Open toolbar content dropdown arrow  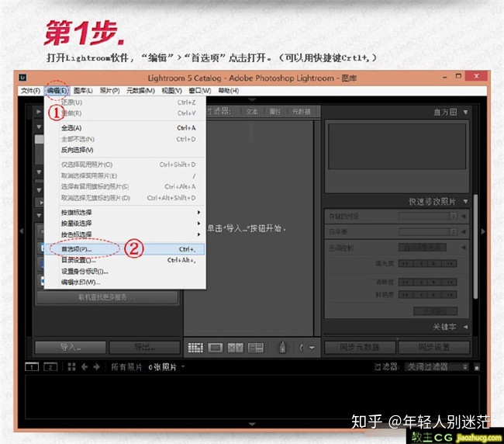(312, 348)
